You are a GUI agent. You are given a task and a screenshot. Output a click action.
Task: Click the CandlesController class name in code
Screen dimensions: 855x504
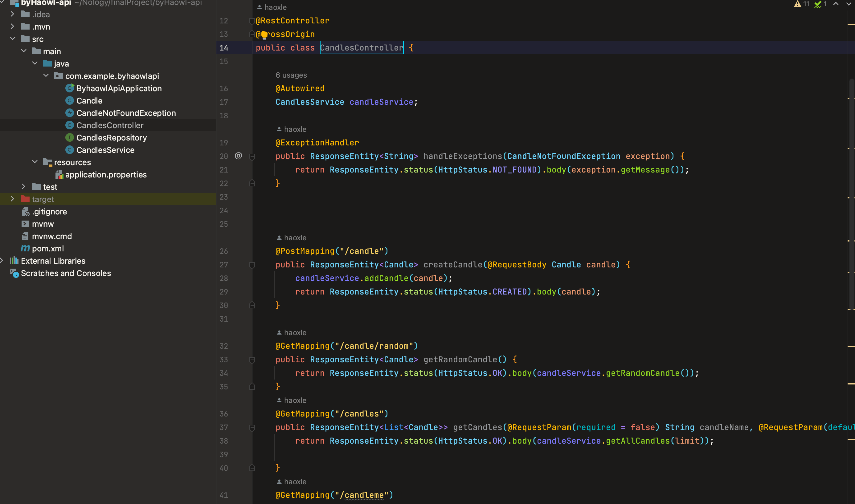pyautogui.click(x=362, y=47)
